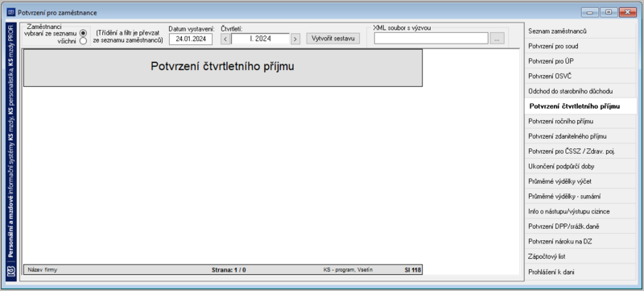Click 'SI 118' code in report footer
The height and width of the screenshot is (291, 644).
pos(412,270)
